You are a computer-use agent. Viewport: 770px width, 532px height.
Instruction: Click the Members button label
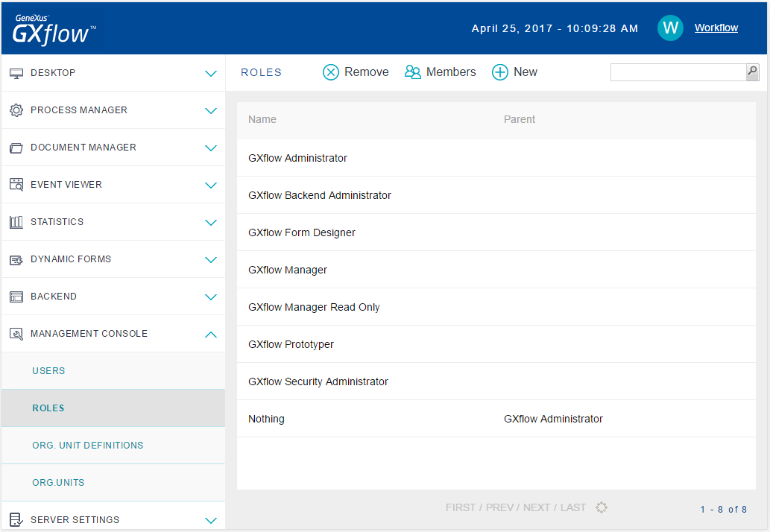tap(451, 72)
